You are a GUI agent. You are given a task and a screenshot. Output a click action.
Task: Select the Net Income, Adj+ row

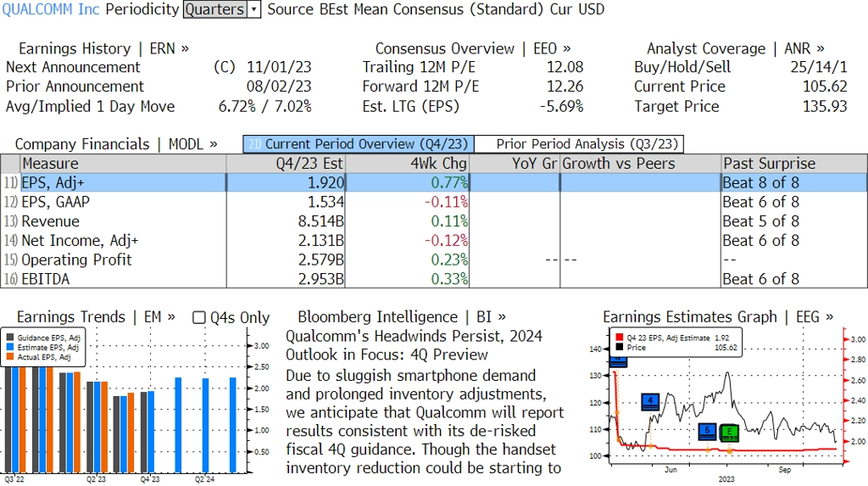434,241
